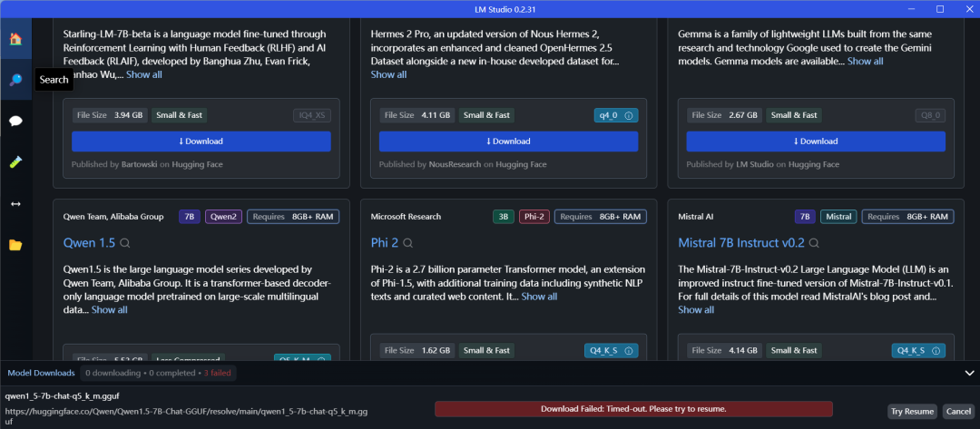Click the Phi-2 architecture tag

pyautogui.click(x=534, y=217)
